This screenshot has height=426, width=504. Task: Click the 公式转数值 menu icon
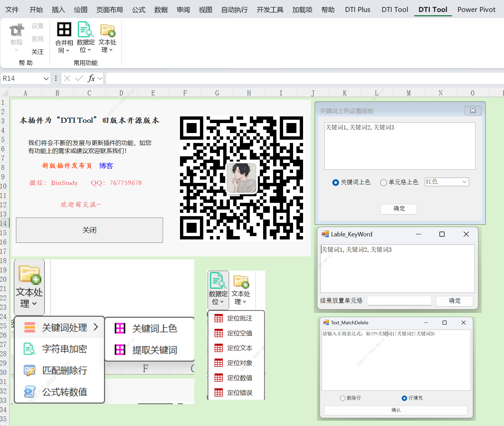click(30, 392)
